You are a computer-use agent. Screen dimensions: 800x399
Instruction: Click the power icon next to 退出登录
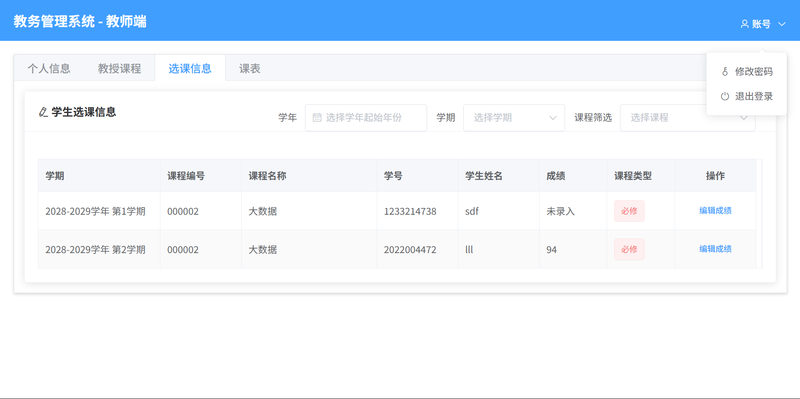(x=725, y=96)
